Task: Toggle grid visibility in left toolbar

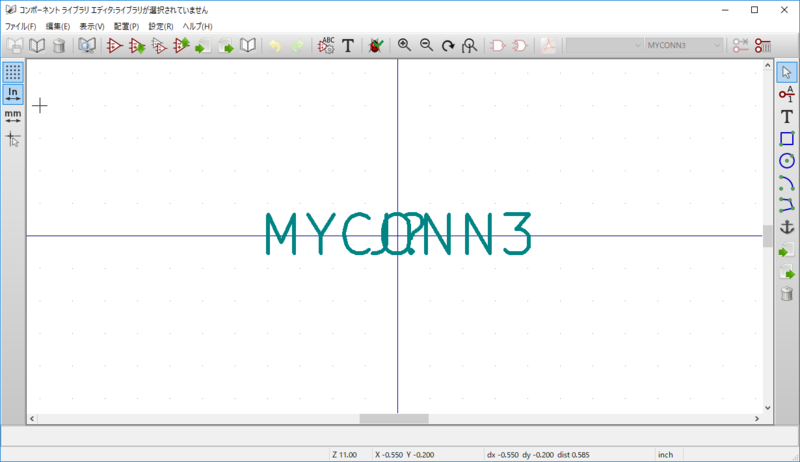Action: click(13, 72)
